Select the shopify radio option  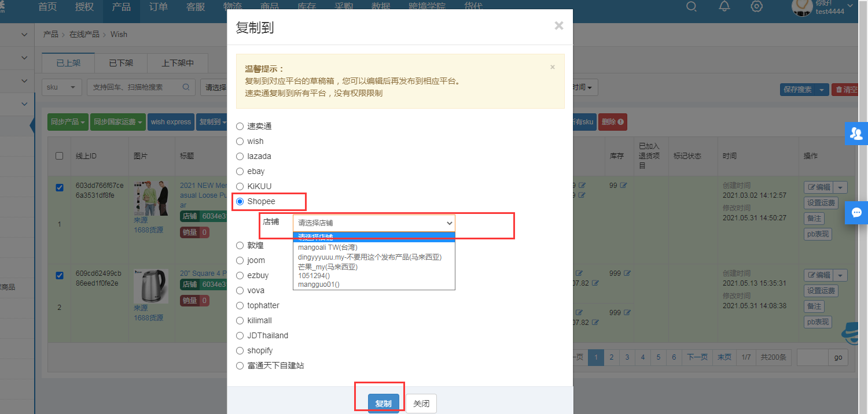point(240,350)
